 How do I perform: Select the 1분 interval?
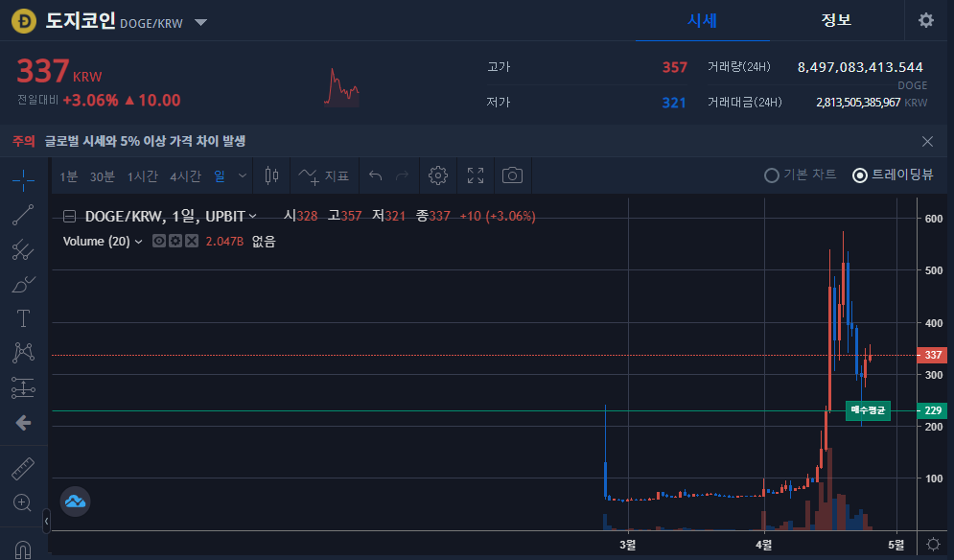(x=68, y=176)
